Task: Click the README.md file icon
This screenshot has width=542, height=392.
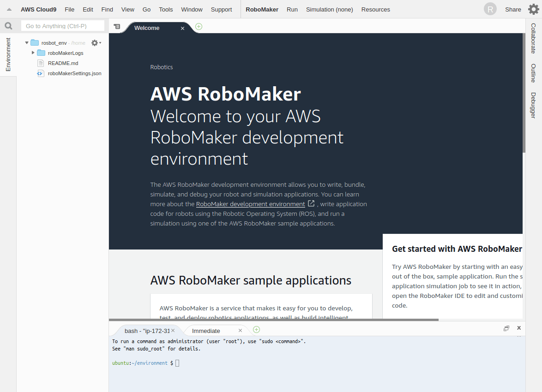Action: click(41, 63)
